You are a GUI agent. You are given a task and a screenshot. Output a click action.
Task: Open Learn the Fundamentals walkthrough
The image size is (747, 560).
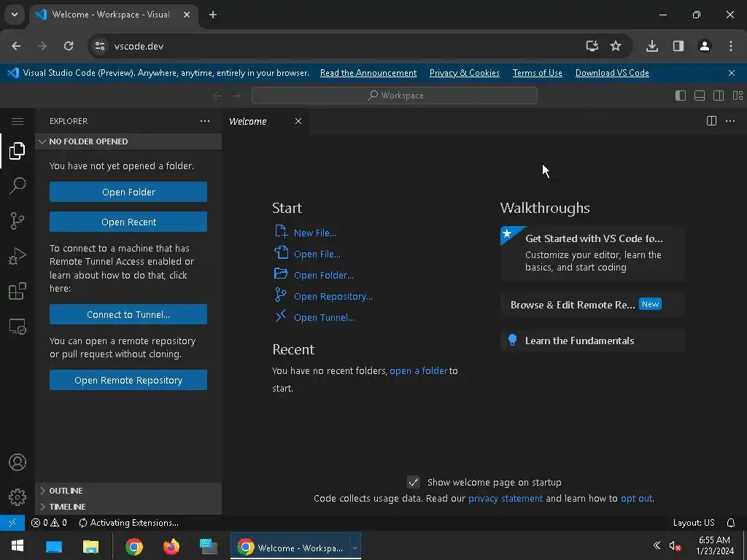[x=592, y=341]
